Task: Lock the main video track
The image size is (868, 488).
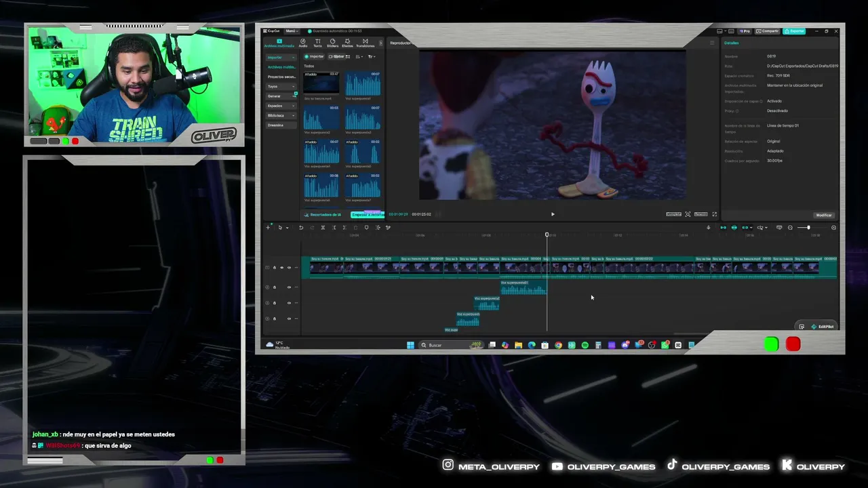Action: click(275, 268)
